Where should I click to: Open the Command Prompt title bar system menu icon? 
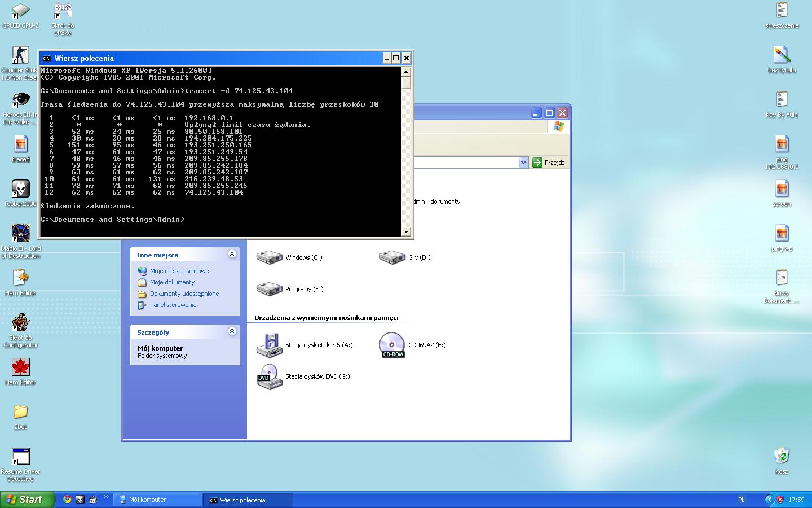46,58
